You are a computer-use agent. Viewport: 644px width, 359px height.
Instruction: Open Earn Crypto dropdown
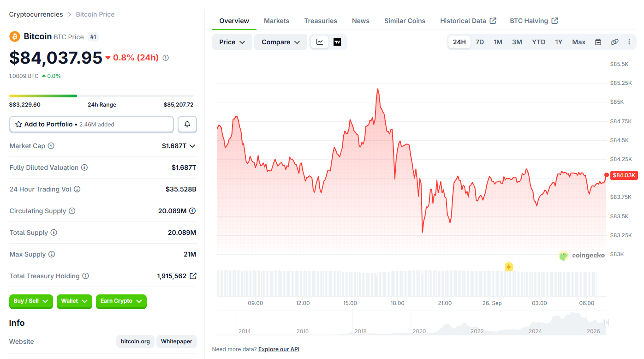tap(121, 301)
